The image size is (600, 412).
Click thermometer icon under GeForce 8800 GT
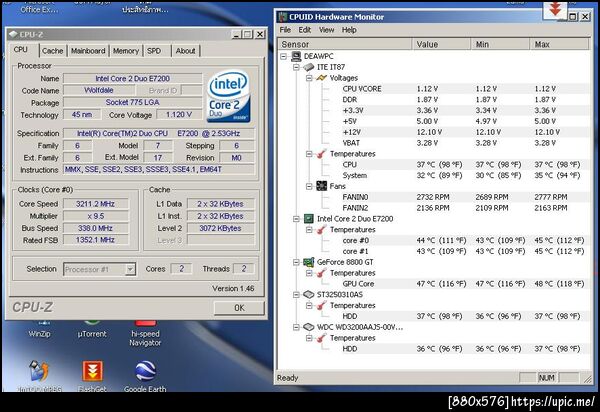(x=321, y=273)
